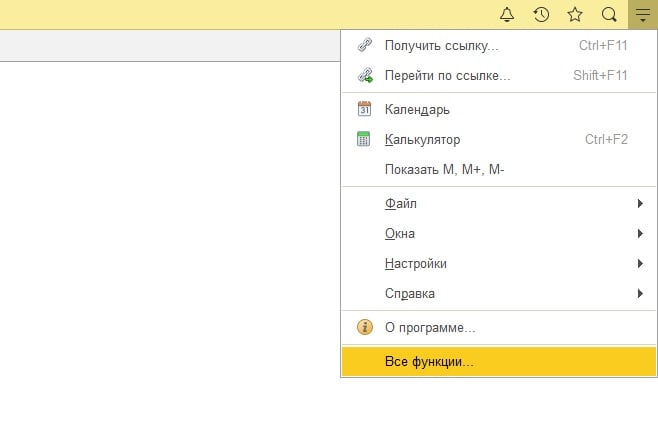Click the Ctrl+F11 shortcut label
The height and width of the screenshot is (443, 658).
(603, 45)
